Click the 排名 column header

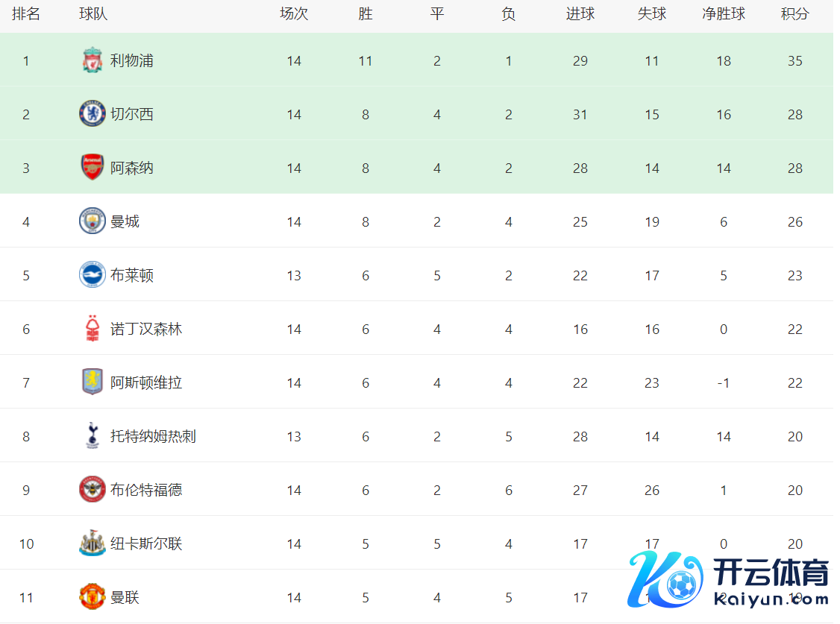26,14
